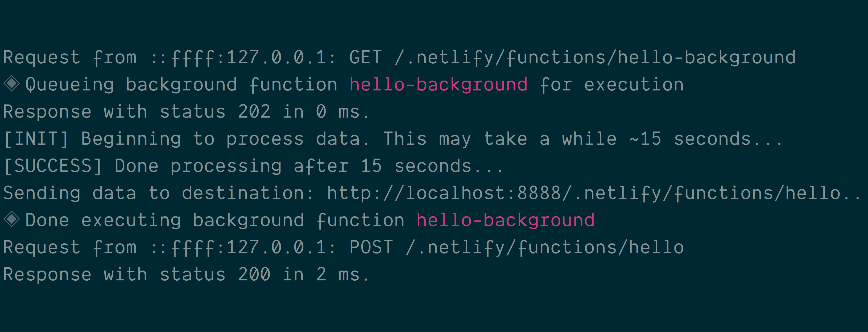
Task: Open the localhost:8888 destination URL
Action: (x=596, y=193)
